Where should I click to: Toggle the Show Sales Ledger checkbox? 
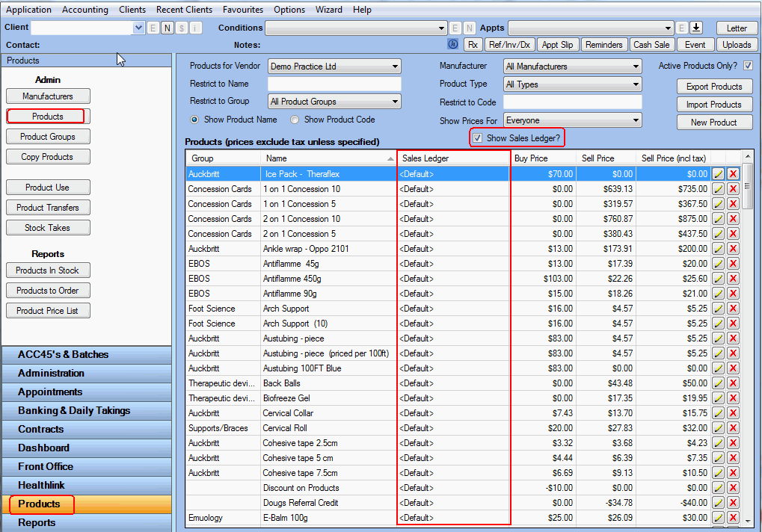coord(478,137)
